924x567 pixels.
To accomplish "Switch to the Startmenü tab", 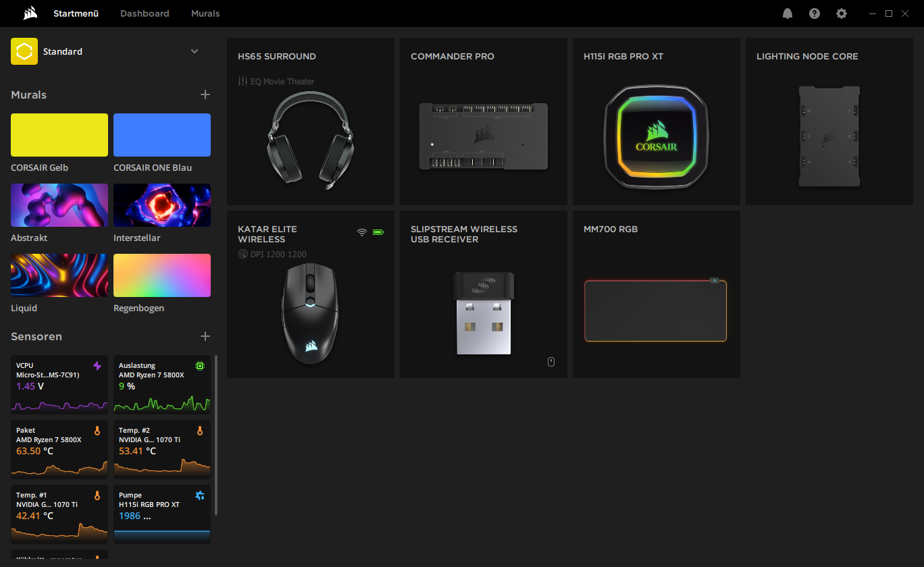I will coord(76,13).
